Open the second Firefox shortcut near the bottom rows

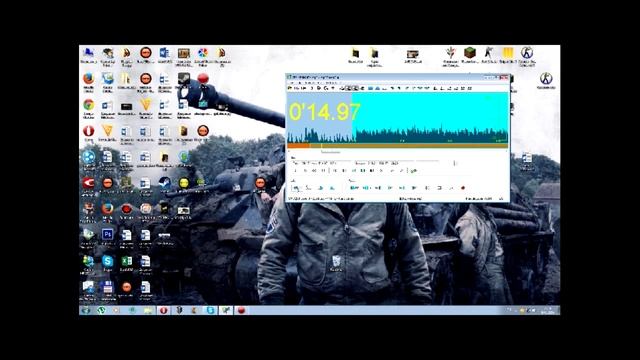point(107,209)
